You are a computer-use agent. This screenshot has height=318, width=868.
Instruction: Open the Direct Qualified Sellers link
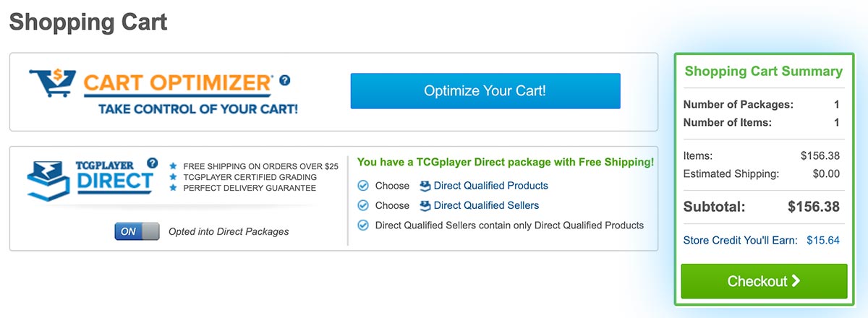tap(486, 206)
